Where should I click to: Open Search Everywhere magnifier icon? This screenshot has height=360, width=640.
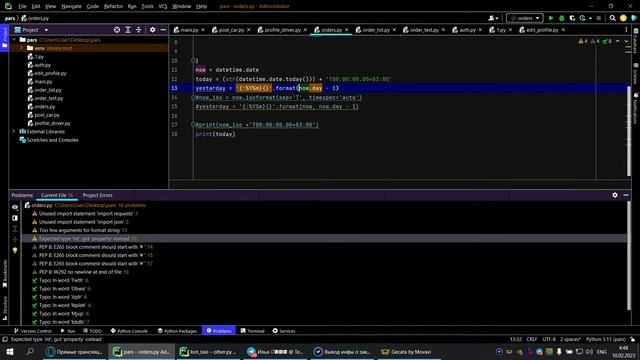click(612, 18)
